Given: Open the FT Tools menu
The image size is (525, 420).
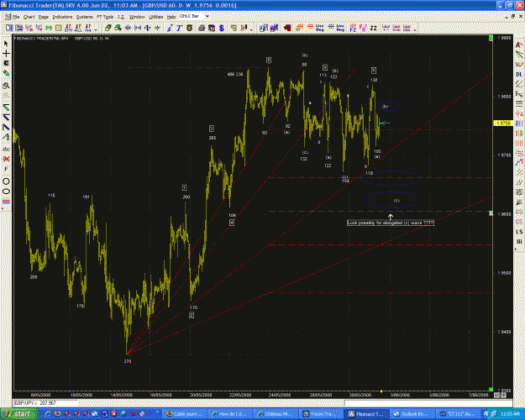Looking at the screenshot, I should click(105, 17).
